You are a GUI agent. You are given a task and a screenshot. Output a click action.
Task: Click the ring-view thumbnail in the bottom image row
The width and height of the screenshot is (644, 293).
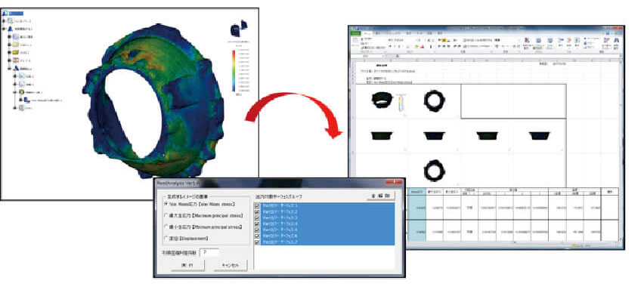tap(435, 170)
